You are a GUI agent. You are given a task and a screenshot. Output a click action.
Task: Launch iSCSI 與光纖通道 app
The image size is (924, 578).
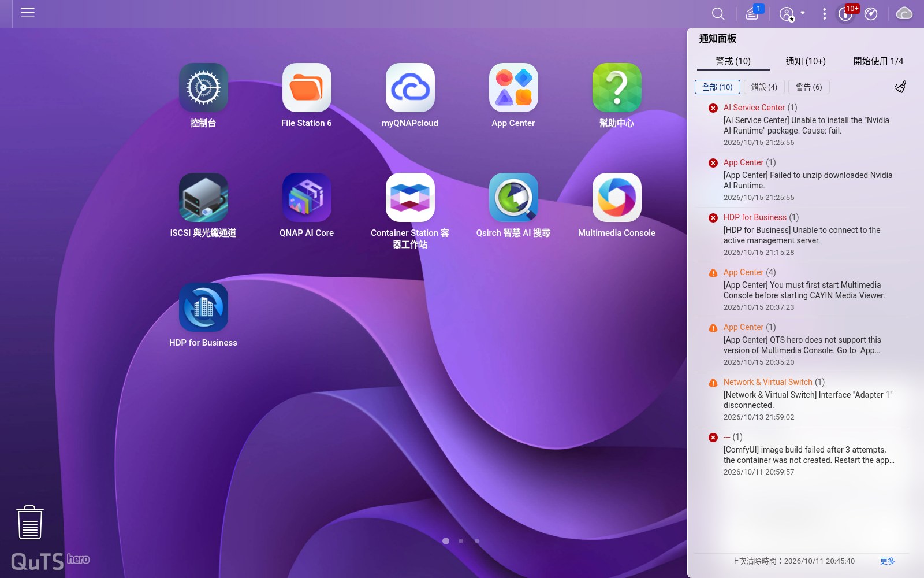[203, 198]
